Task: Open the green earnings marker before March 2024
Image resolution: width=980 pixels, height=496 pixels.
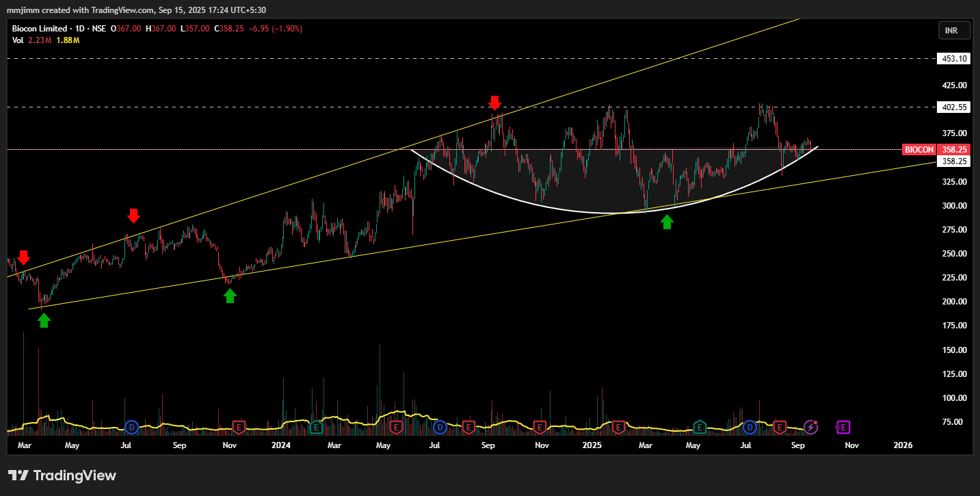Action: pyautogui.click(x=316, y=427)
